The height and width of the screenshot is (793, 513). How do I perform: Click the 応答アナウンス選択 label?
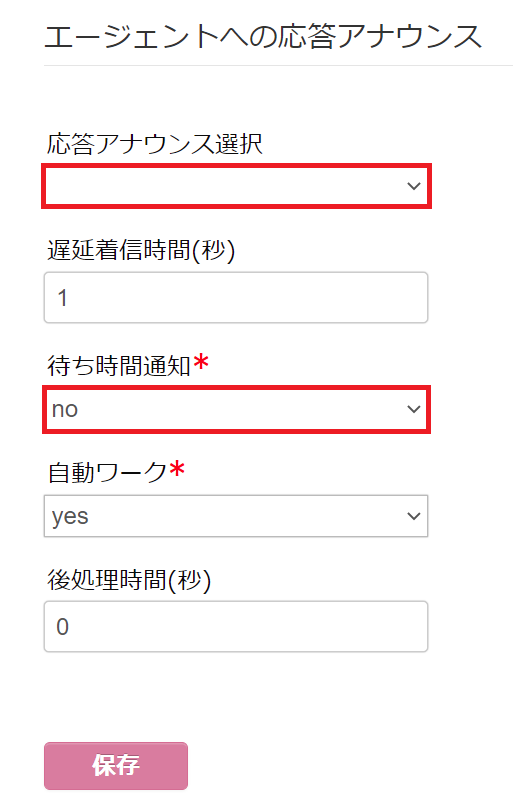[155, 144]
